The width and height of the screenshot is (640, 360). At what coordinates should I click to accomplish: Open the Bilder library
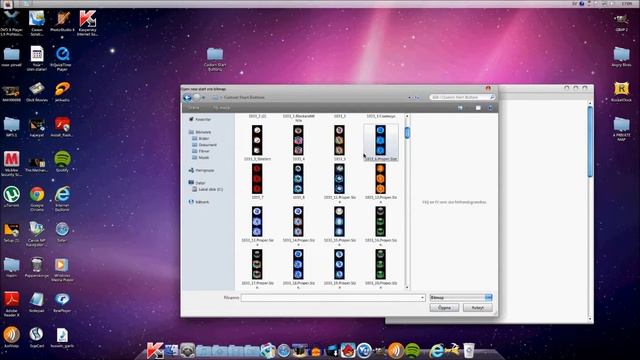tap(201, 138)
